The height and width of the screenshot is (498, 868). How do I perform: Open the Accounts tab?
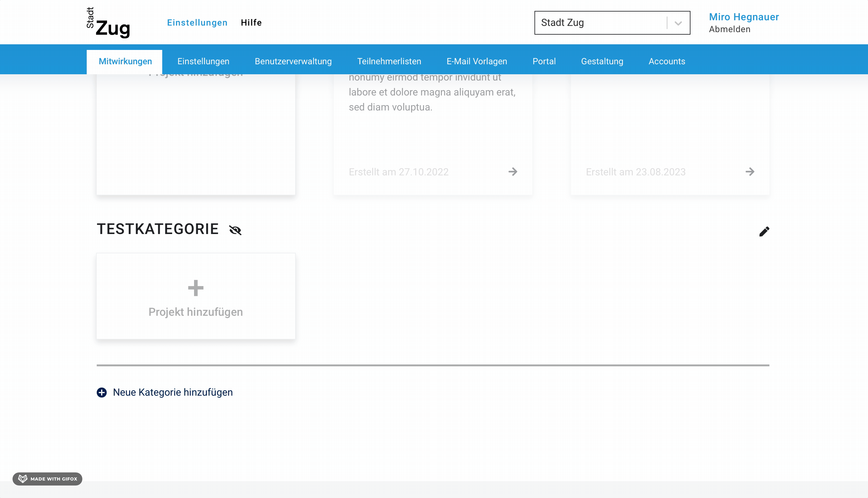pos(667,61)
